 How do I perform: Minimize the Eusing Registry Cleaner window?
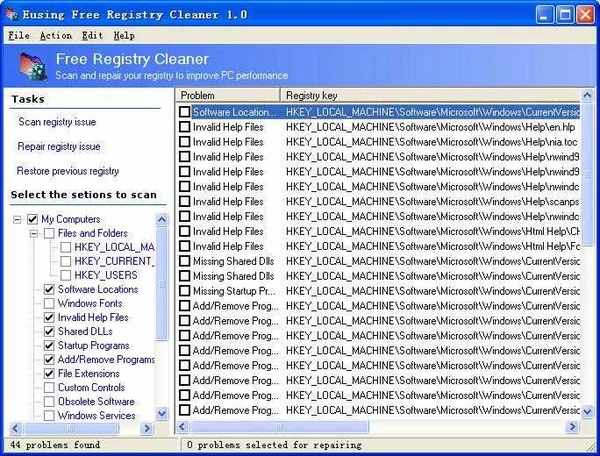coord(544,15)
